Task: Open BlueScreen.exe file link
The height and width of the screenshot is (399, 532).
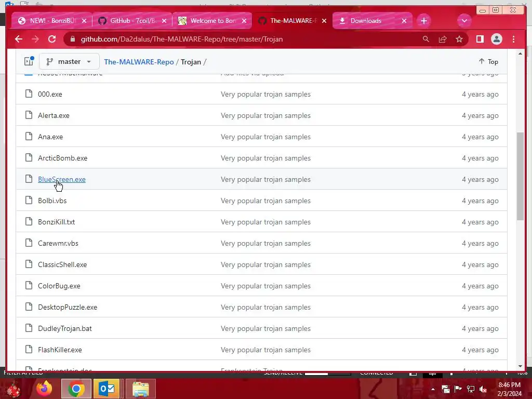Action: tap(62, 179)
